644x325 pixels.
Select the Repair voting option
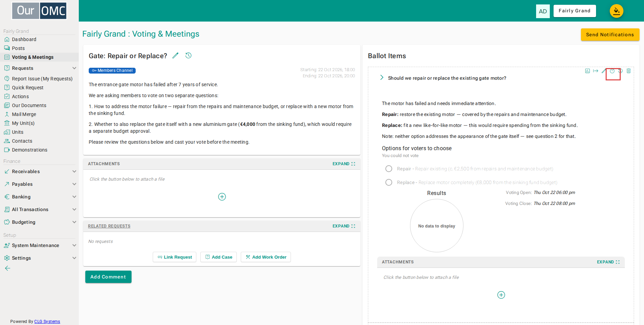pos(389,169)
